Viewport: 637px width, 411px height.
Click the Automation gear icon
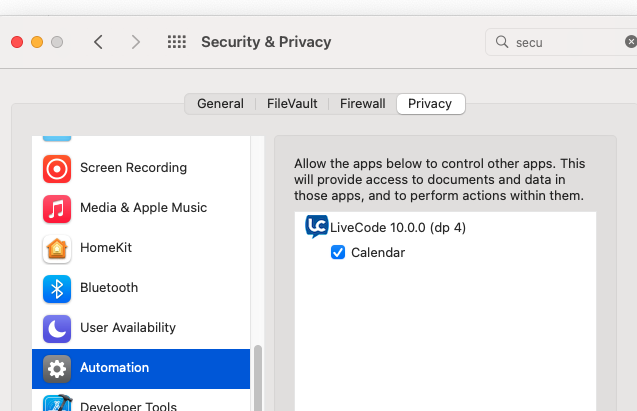click(57, 368)
